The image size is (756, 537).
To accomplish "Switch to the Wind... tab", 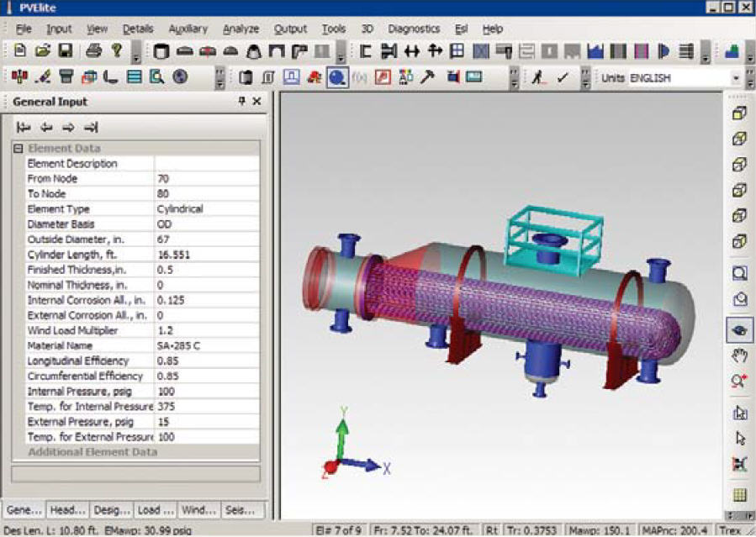I will tap(199, 509).
